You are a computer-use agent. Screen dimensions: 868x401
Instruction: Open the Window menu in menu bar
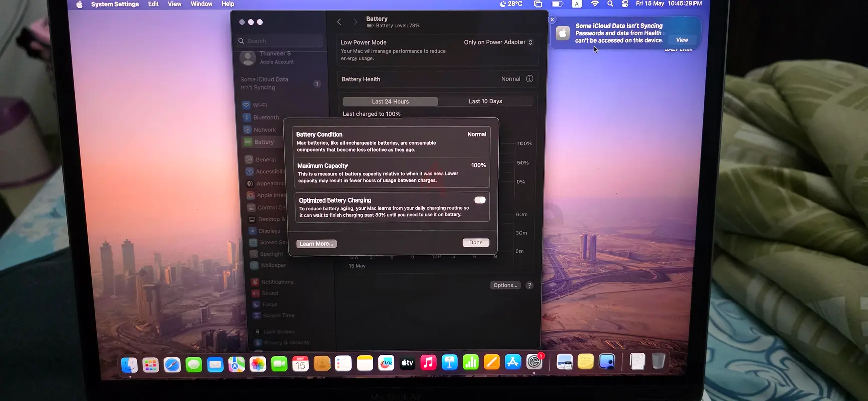[201, 4]
